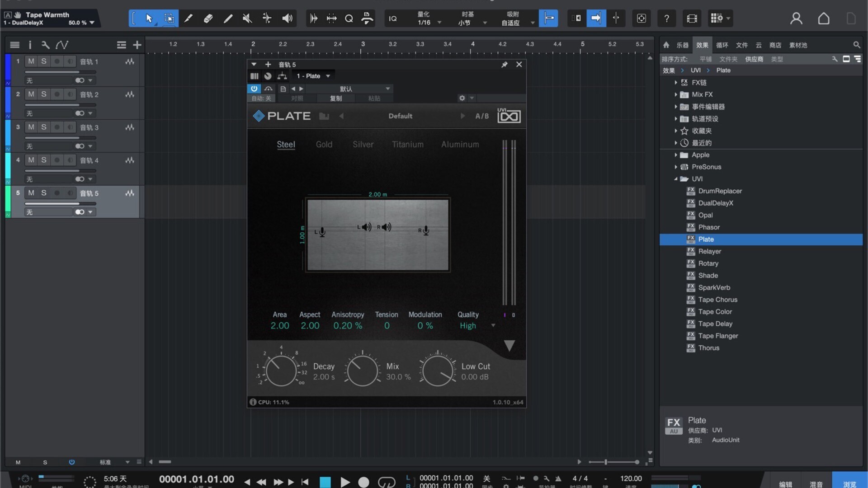The image size is (868, 488).
Task: Select the Paint (pencil) tool
Action: pyautogui.click(x=228, y=19)
